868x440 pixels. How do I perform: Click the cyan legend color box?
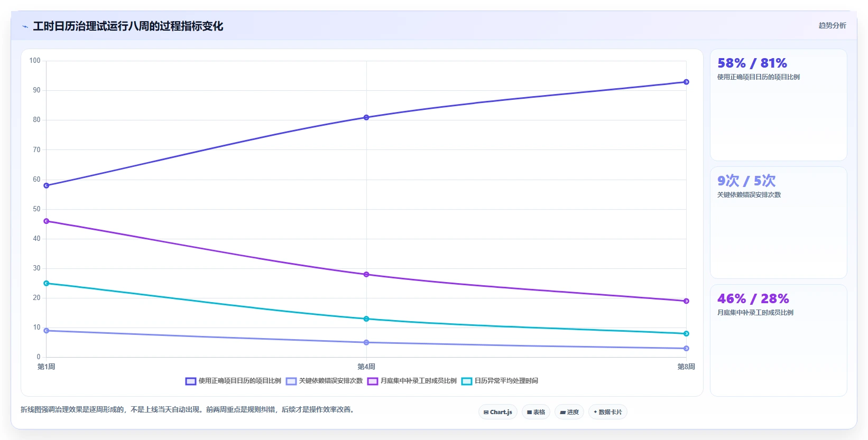pyautogui.click(x=467, y=381)
